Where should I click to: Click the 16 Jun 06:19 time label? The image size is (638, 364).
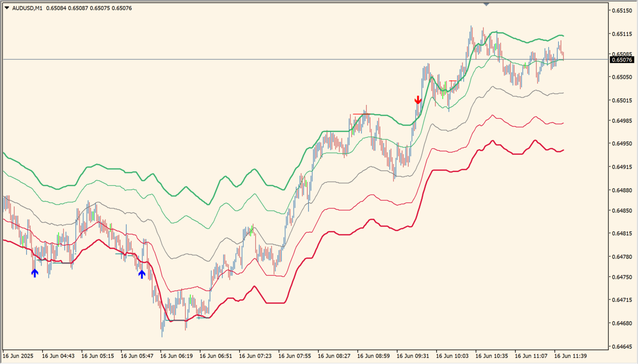[x=177, y=355]
